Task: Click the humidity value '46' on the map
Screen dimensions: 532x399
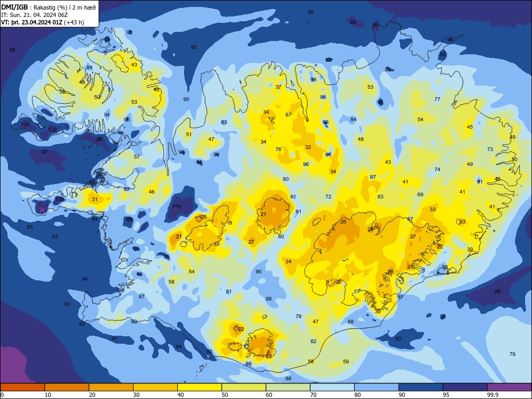Action: coord(152,192)
